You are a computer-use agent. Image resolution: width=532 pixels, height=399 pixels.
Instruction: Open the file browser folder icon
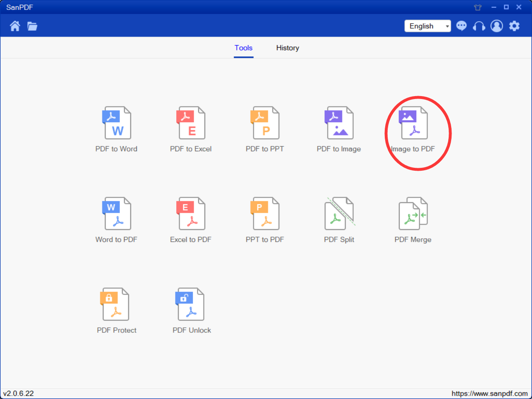pos(32,26)
